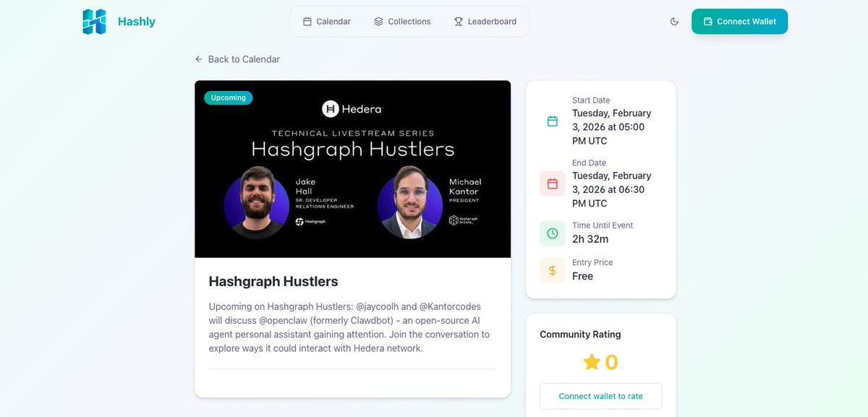Open the Calendar nav tab
The height and width of the screenshot is (417, 868).
coord(327,22)
